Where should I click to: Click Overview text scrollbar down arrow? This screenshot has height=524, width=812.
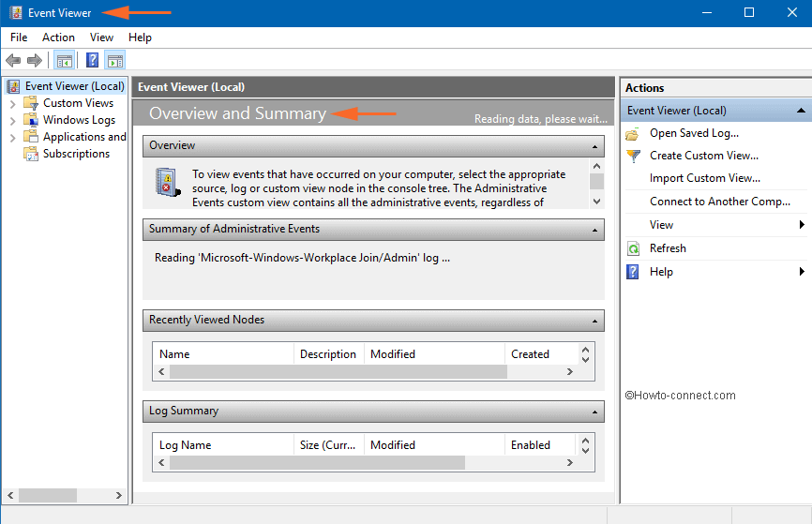(x=596, y=202)
